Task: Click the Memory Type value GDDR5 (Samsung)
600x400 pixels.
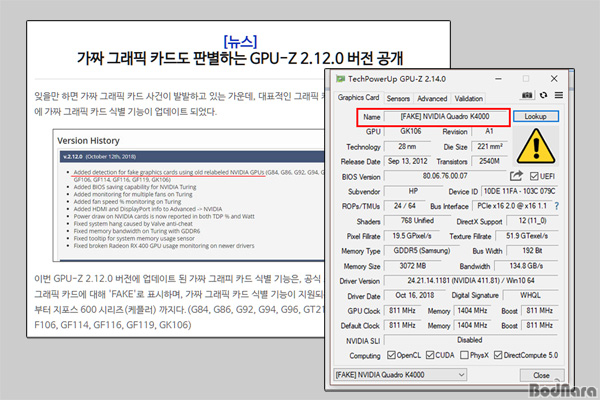Action: tap(422, 251)
